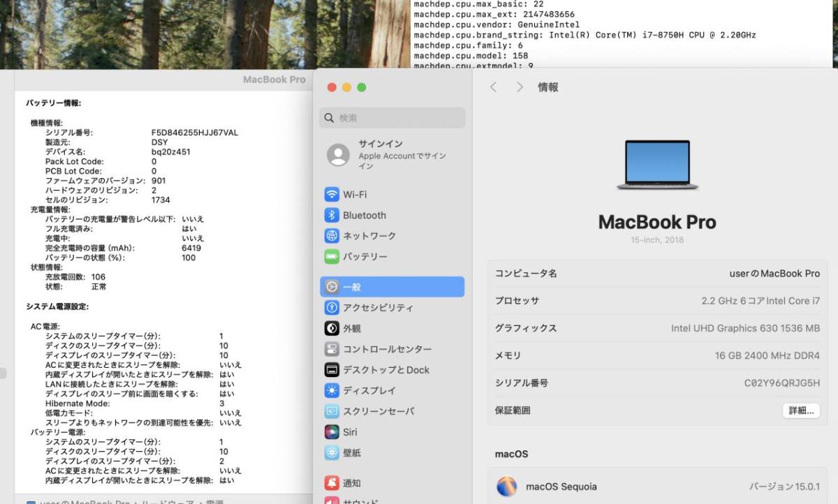
Task: Click battery serial F5D846255HJJ67VAL
Action: [x=195, y=133]
